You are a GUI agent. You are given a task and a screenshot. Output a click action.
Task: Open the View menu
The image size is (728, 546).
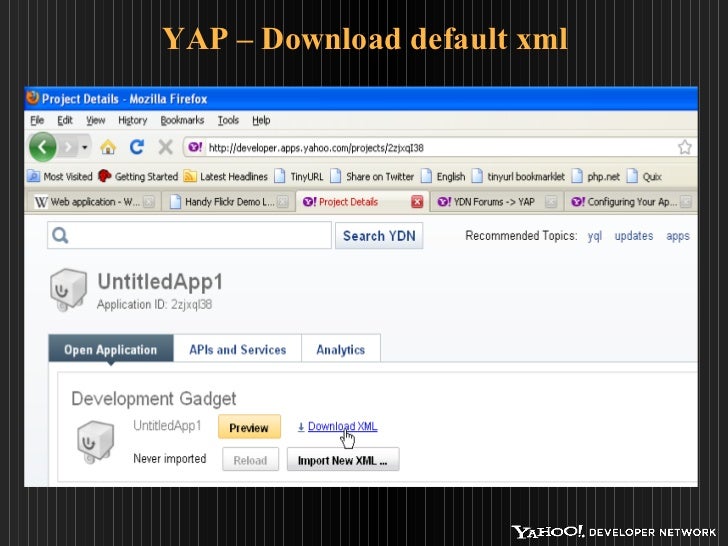pyautogui.click(x=96, y=120)
